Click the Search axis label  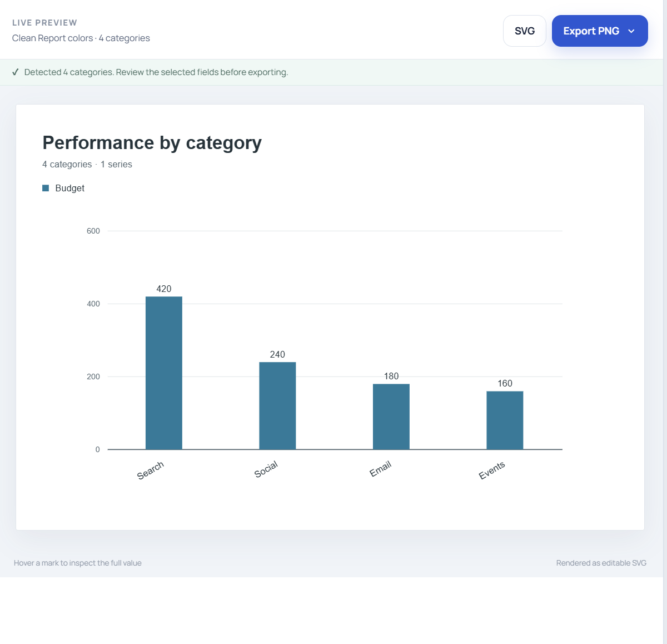(x=151, y=470)
